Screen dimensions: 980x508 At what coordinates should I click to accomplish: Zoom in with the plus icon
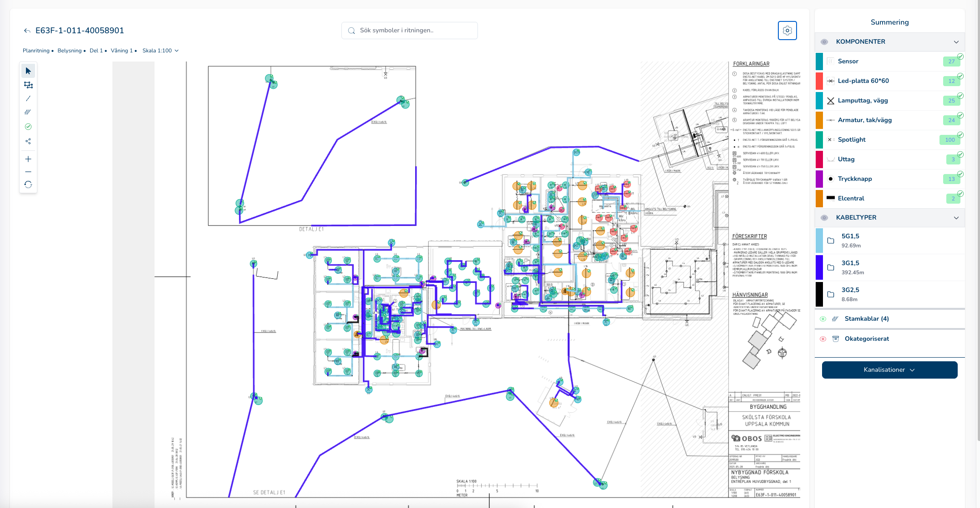28,159
